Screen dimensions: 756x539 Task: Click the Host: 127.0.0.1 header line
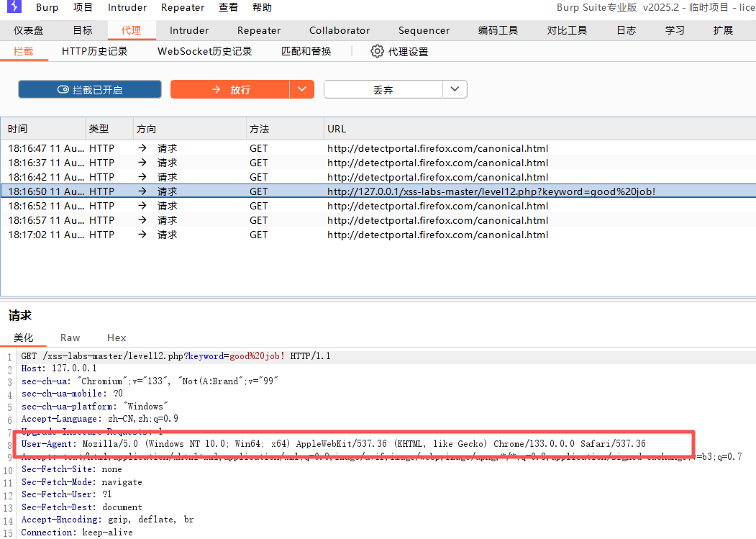(x=59, y=368)
